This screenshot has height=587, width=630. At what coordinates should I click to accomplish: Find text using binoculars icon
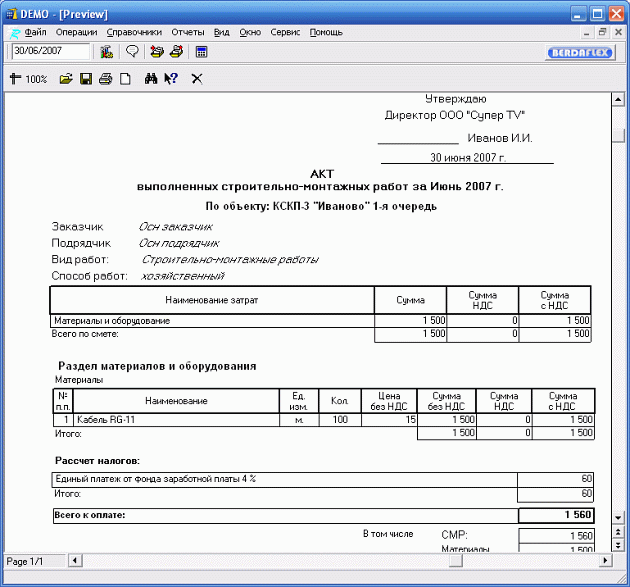(x=151, y=79)
